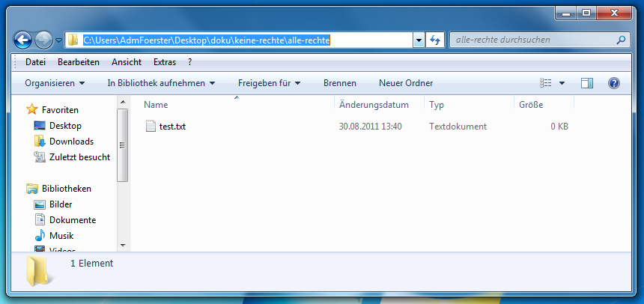This screenshot has width=644, height=304.
Task: Open the ? help menu
Action: point(189,62)
